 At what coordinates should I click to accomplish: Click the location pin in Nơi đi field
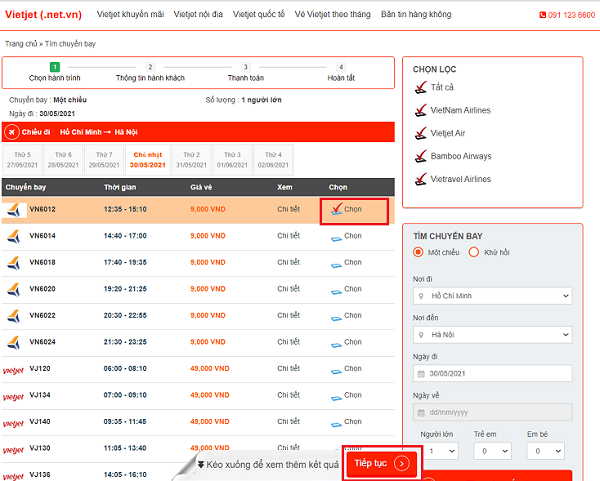[421, 296]
